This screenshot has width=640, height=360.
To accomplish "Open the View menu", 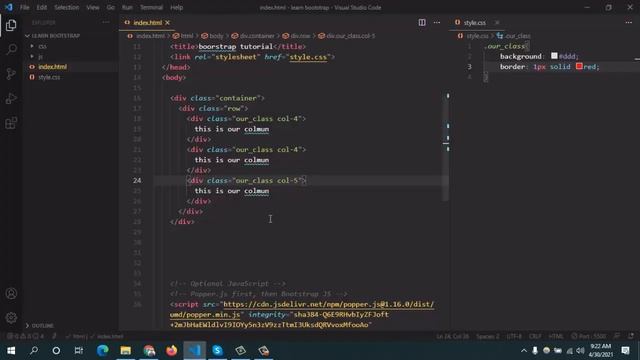I will (93, 7).
